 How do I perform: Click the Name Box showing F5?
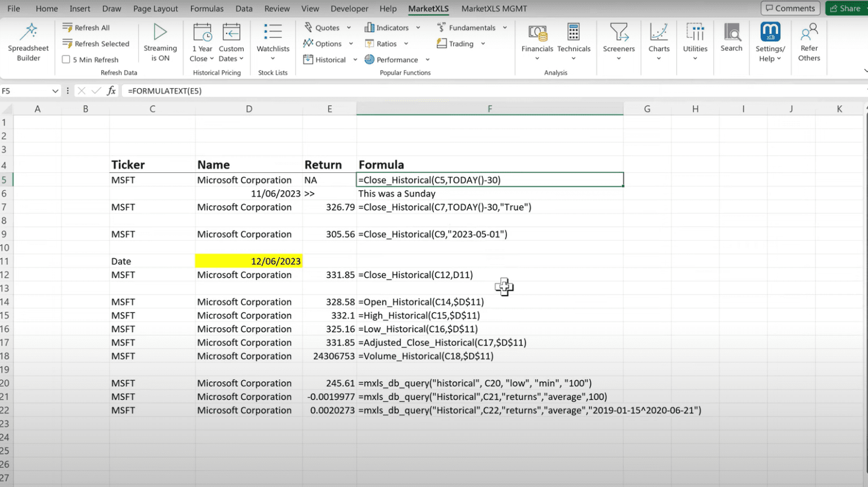click(x=25, y=90)
